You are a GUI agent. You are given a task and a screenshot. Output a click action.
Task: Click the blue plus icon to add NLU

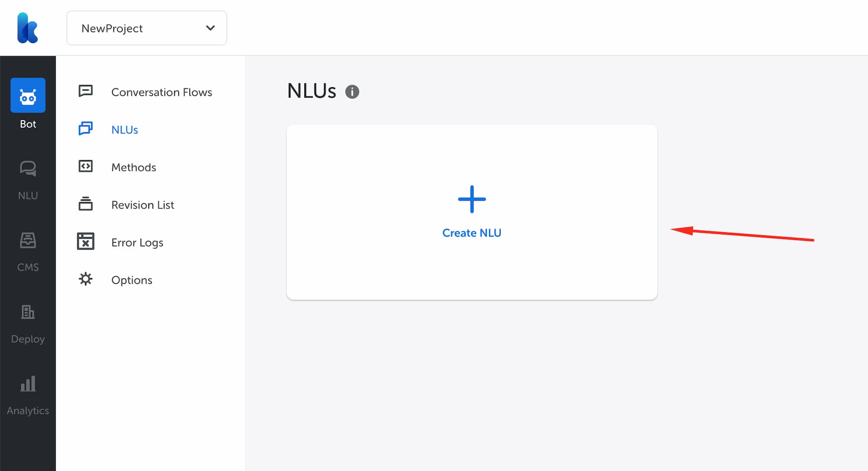472,199
